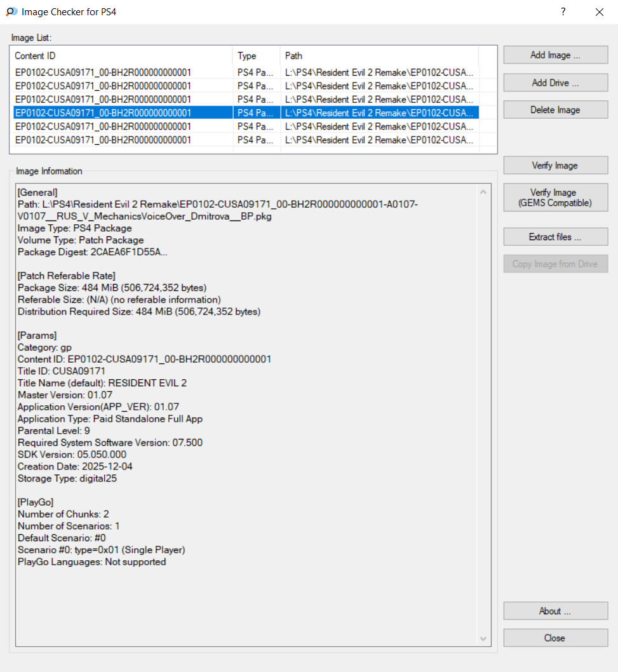The height and width of the screenshot is (672, 618).
Task: Click Delete Image to remove selected entry
Action: (555, 110)
